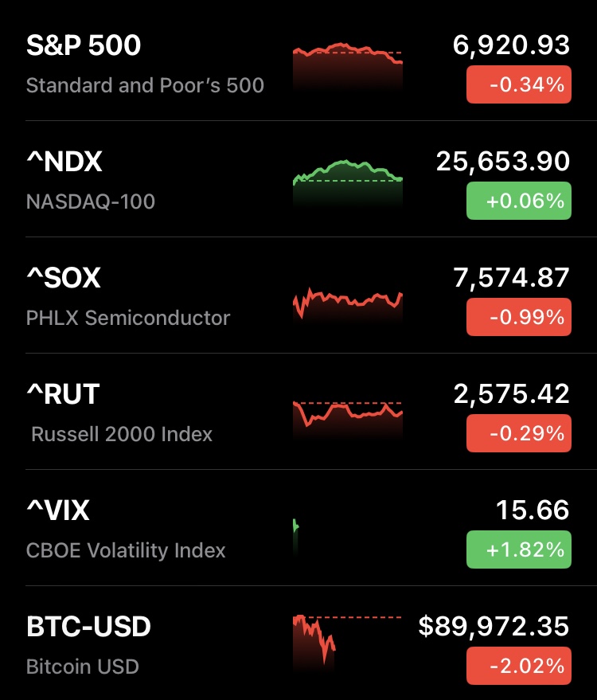Screen dimensions: 597x700
Task: Select the ^VIX mini chart
Action: coord(296,534)
